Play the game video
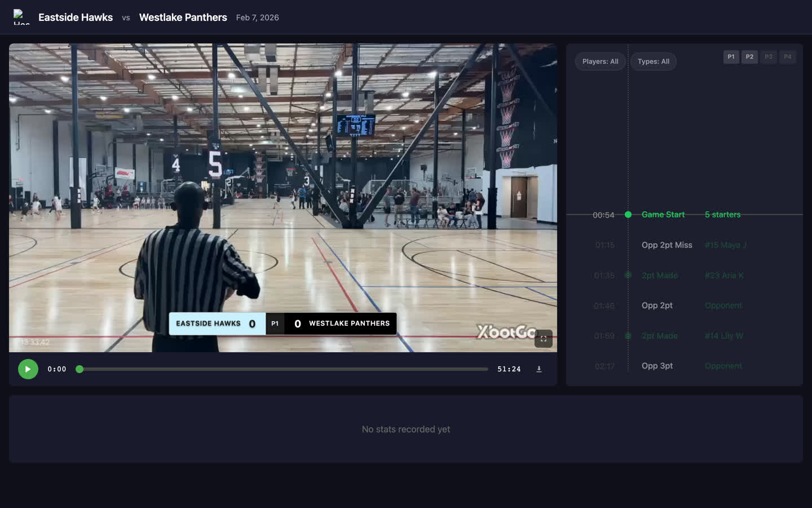This screenshot has height=508, width=812. [x=28, y=369]
